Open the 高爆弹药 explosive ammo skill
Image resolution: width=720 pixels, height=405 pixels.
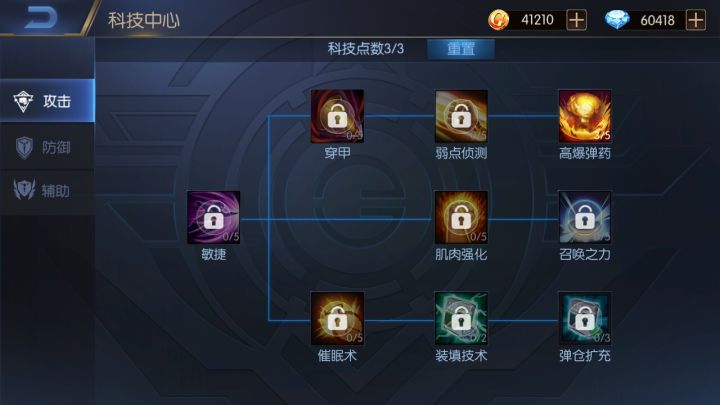point(585,116)
